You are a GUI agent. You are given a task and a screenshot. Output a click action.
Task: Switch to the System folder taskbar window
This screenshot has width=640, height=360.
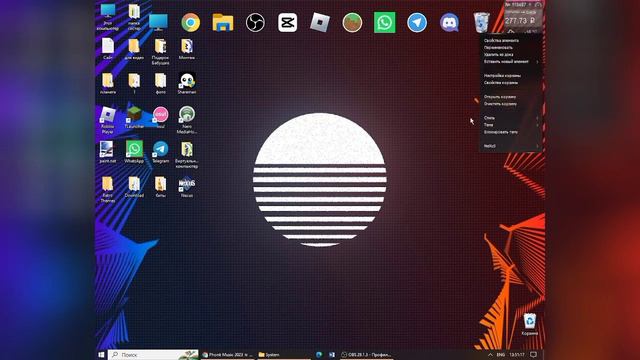point(284,355)
